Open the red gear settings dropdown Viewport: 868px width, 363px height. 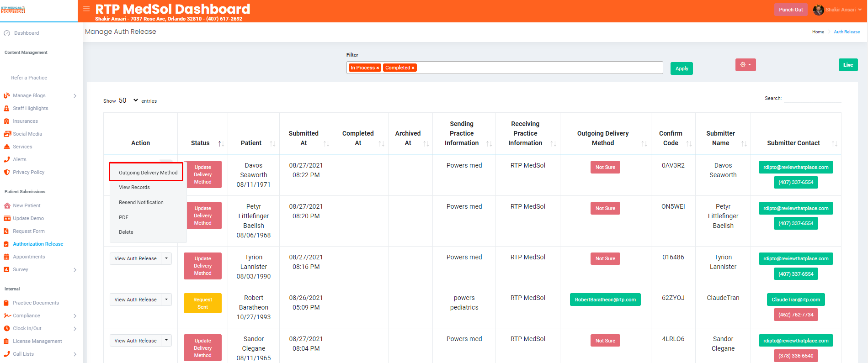tap(746, 65)
